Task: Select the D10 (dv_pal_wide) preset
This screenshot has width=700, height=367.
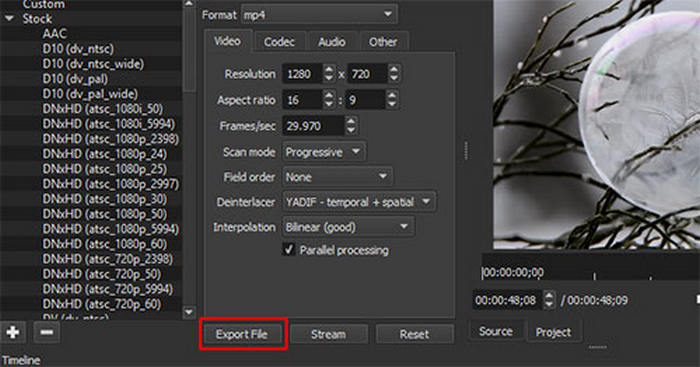Action: [x=90, y=94]
